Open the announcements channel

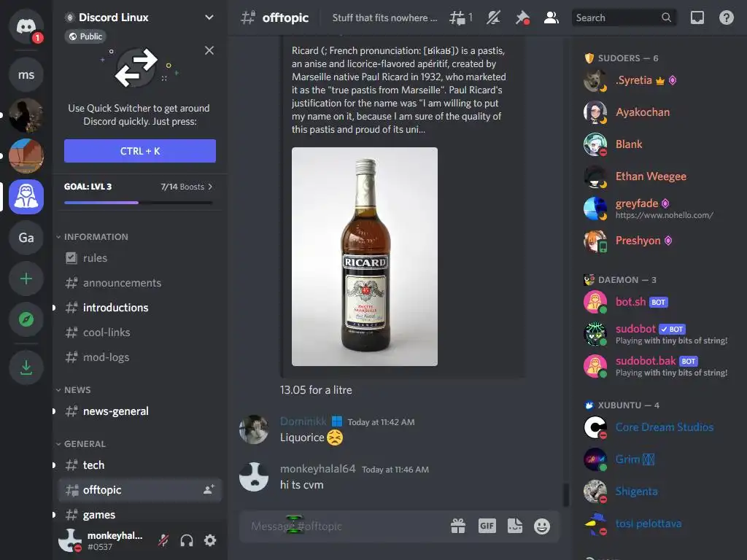point(140,283)
